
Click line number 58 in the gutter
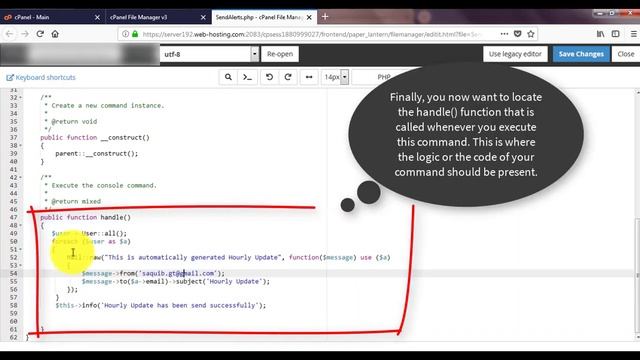[x=13, y=305]
